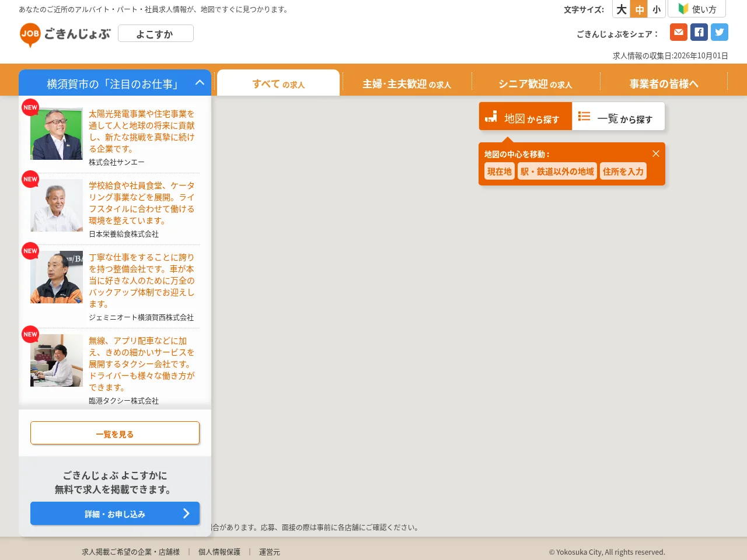Screen dimensions: 747x560
Task: Open 個人情報保護 footer link
Action: tap(219, 551)
